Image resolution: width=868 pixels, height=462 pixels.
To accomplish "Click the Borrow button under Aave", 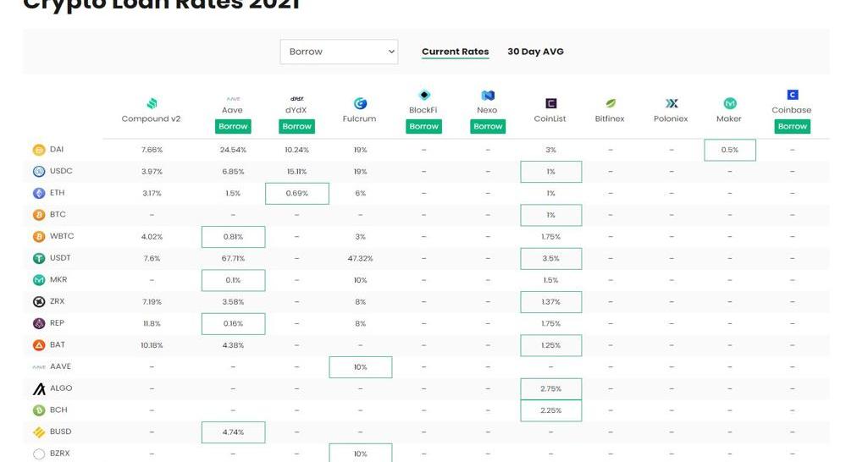I will point(233,126).
